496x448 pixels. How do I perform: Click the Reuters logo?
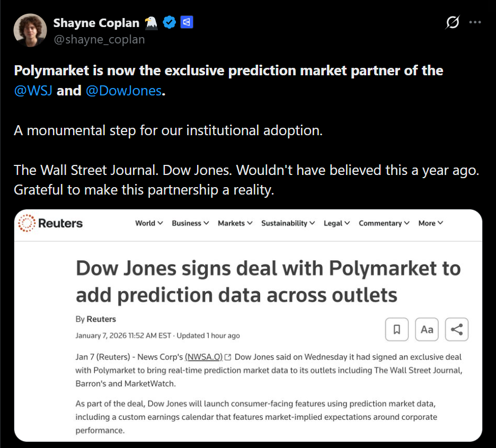(51, 223)
